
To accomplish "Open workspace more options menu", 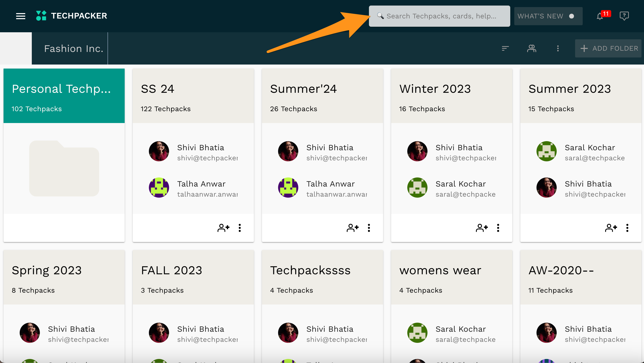I will (558, 48).
